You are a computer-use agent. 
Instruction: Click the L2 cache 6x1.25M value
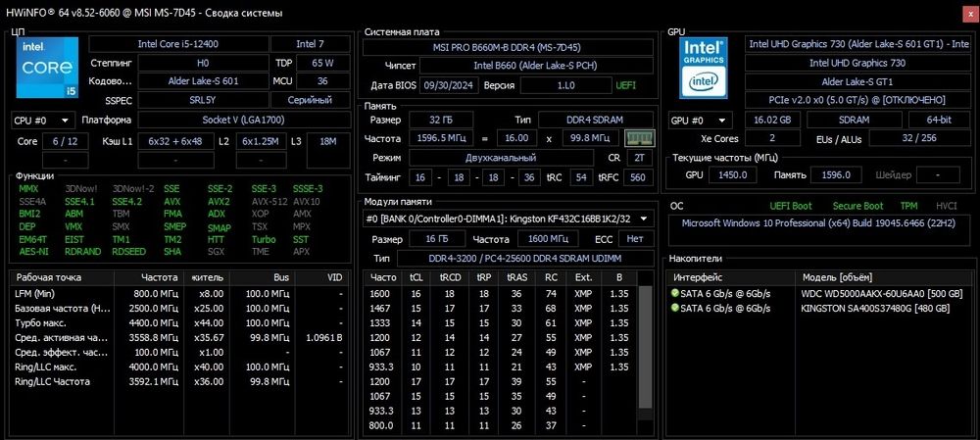tap(262, 142)
